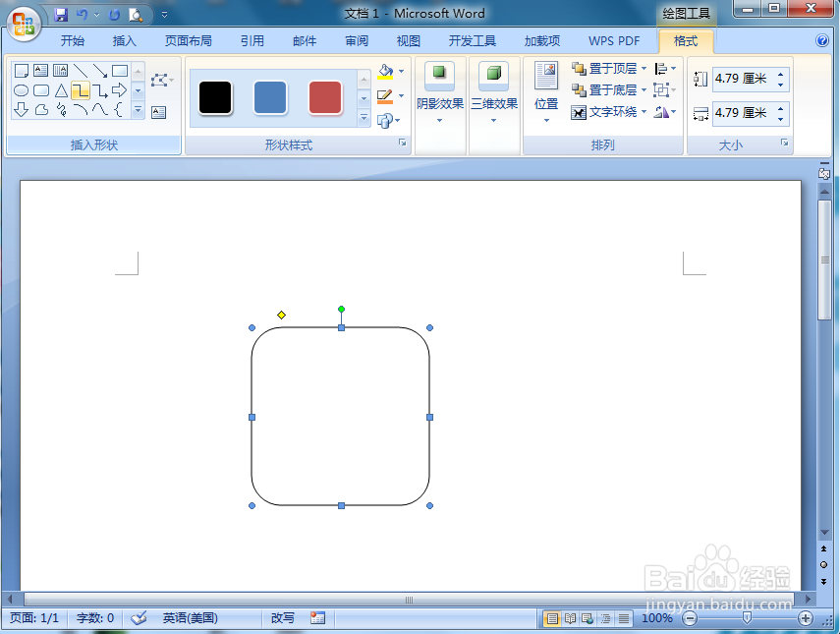
Task: Apply the red shape style swatch
Action: [x=324, y=97]
